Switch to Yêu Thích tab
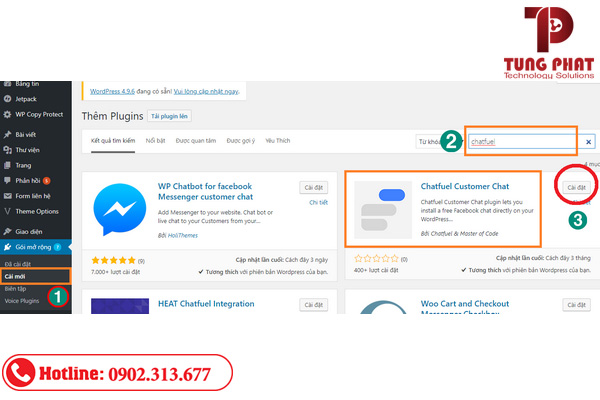Screen dimensions: 600x400 [278, 141]
